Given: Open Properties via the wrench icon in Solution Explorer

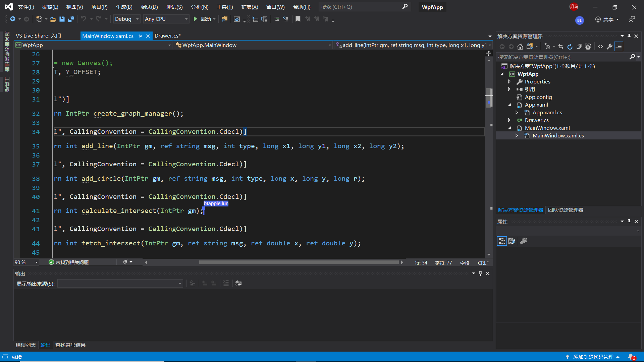Looking at the screenshot, I should [609, 47].
